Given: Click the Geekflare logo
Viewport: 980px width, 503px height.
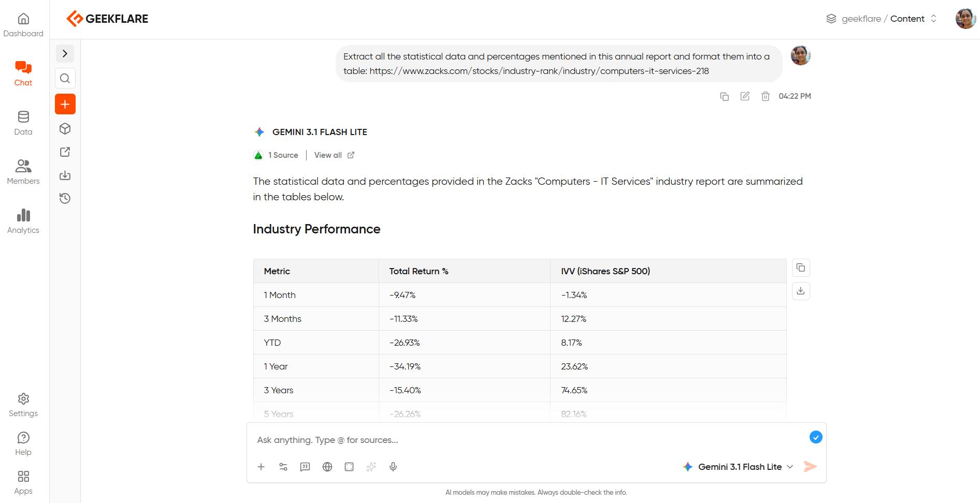Looking at the screenshot, I should click(x=107, y=19).
